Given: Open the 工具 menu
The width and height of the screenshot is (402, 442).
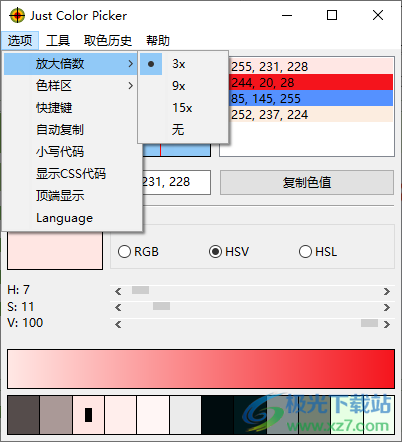Looking at the screenshot, I should tap(58, 41).
